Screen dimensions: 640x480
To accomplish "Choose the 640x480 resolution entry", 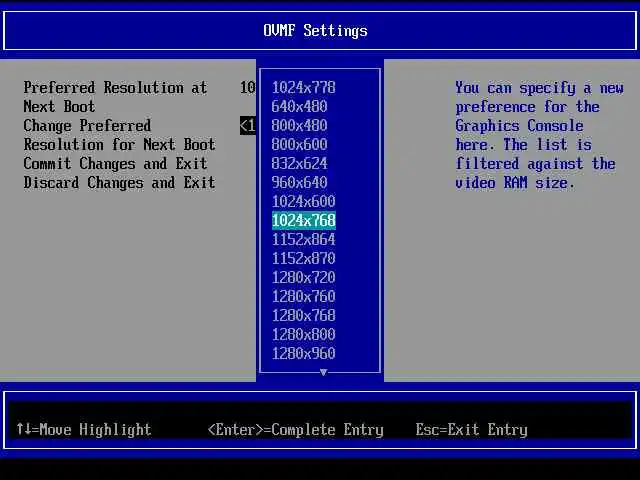I will coord(299,107).
